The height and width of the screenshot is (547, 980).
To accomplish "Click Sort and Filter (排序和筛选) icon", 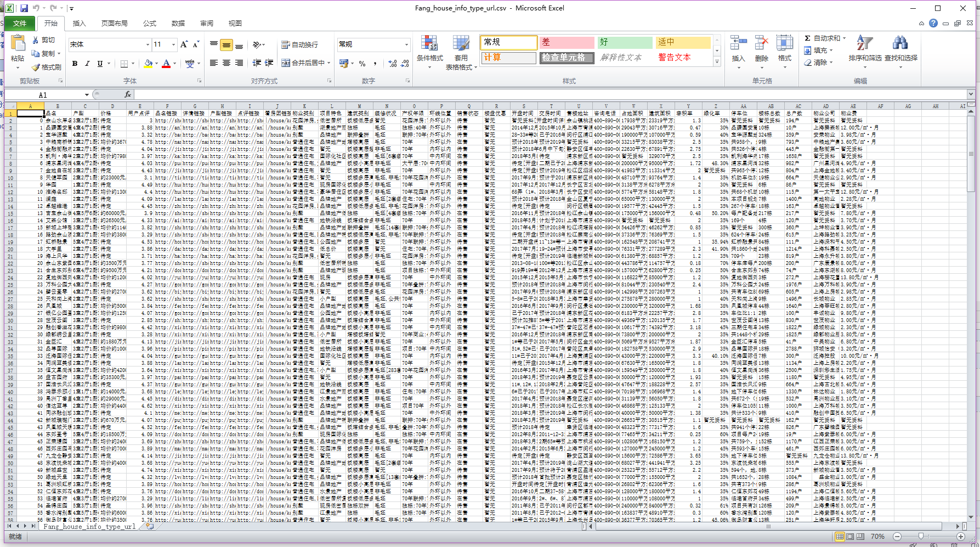I will point(864,44).
